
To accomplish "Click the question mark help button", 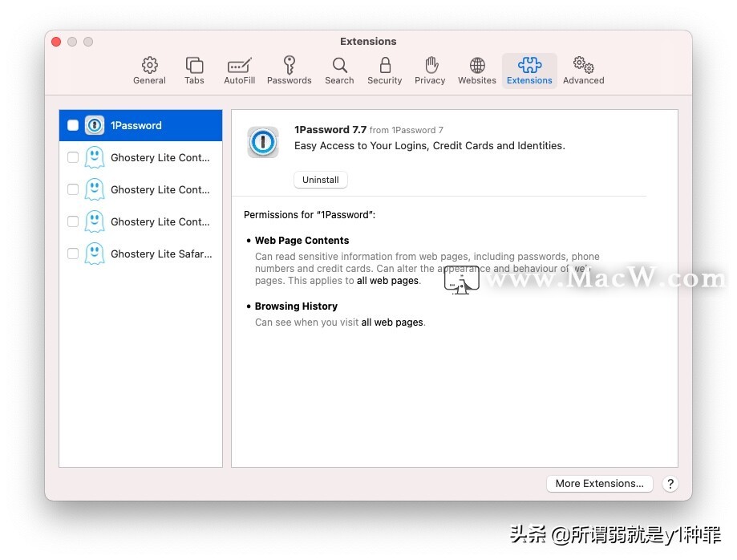I will tap(670, 483).
